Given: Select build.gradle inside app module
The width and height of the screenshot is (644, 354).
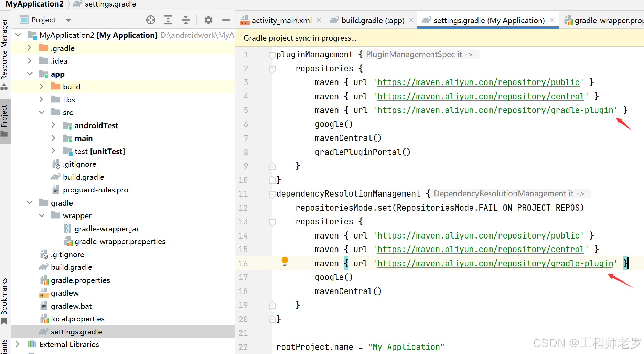Looking at the screenshot, I should pyautogui.click(x=84, y=177).
